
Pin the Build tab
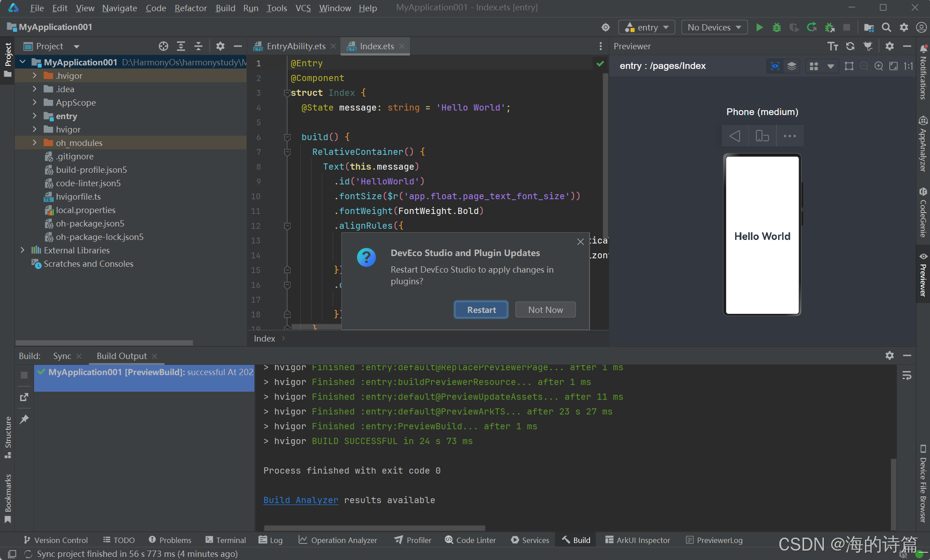pos(24,419)
